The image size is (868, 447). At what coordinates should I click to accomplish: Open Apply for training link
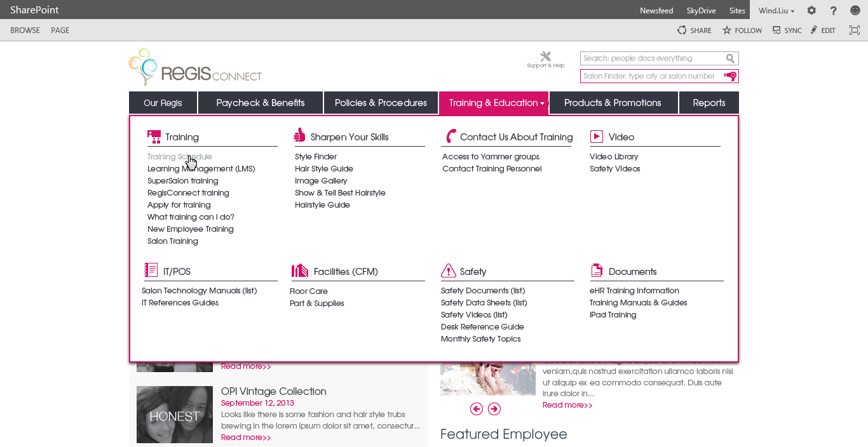[x=179, y=205]
